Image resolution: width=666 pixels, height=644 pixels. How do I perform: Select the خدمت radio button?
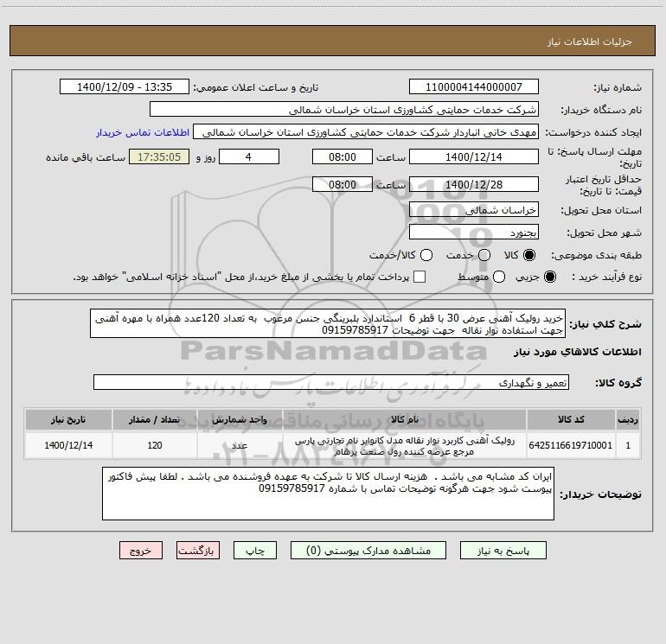[x=484, y=255]
